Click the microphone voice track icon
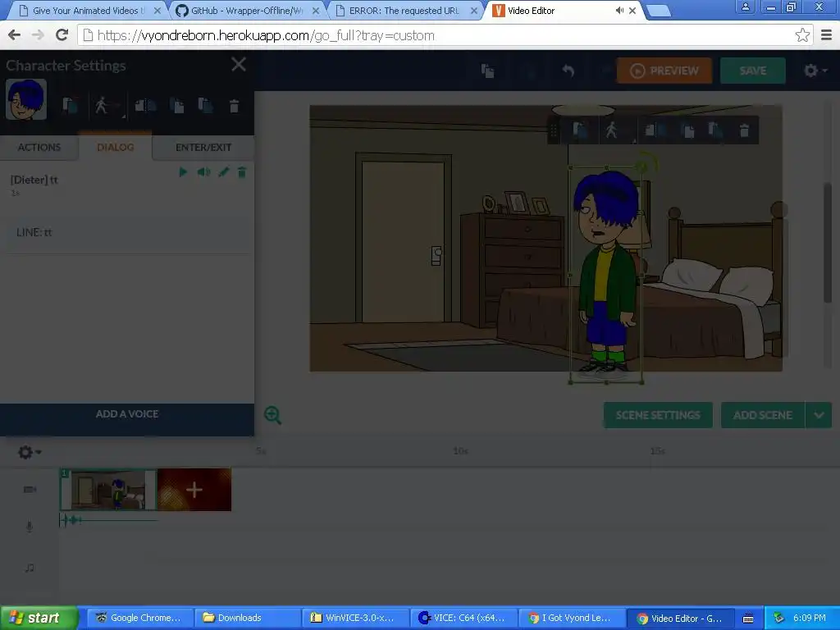 tap(30, 527)
